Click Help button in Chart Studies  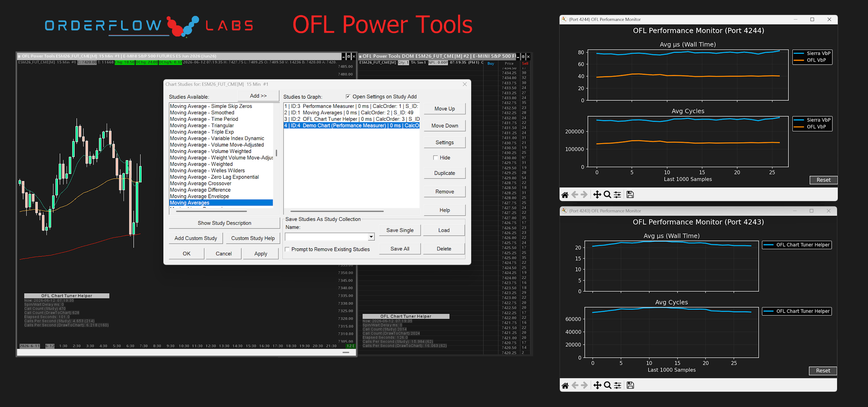444,210
